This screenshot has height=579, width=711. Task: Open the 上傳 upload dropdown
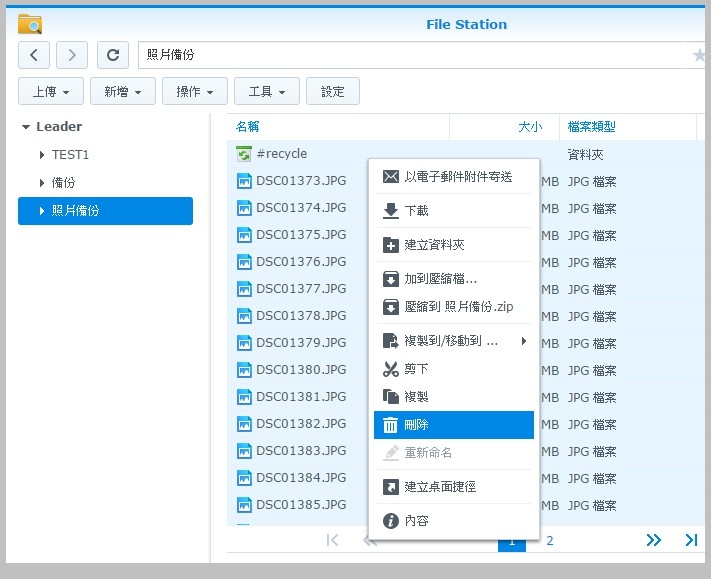click(x=51, y=92)
